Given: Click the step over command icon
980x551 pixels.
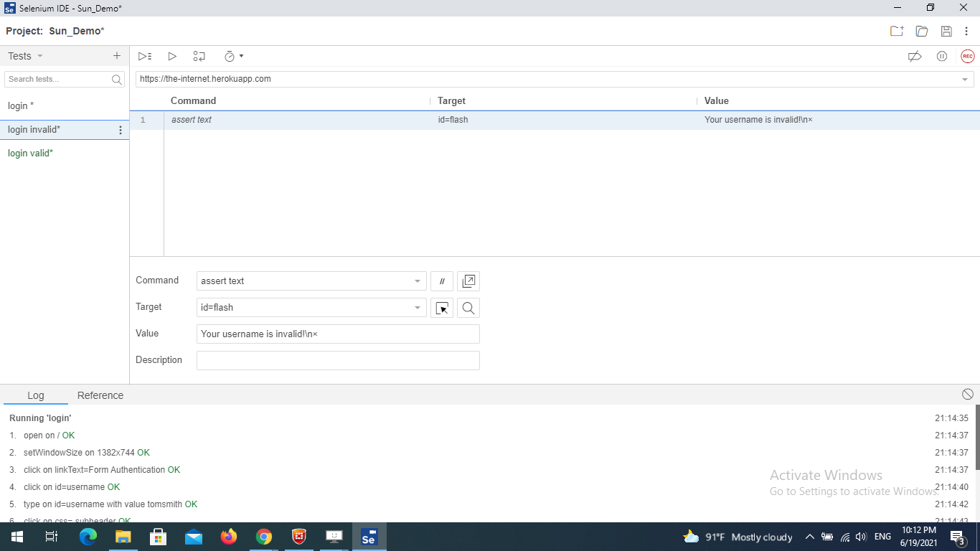Looking at the screenshot, I should click(x=199, y=56).
